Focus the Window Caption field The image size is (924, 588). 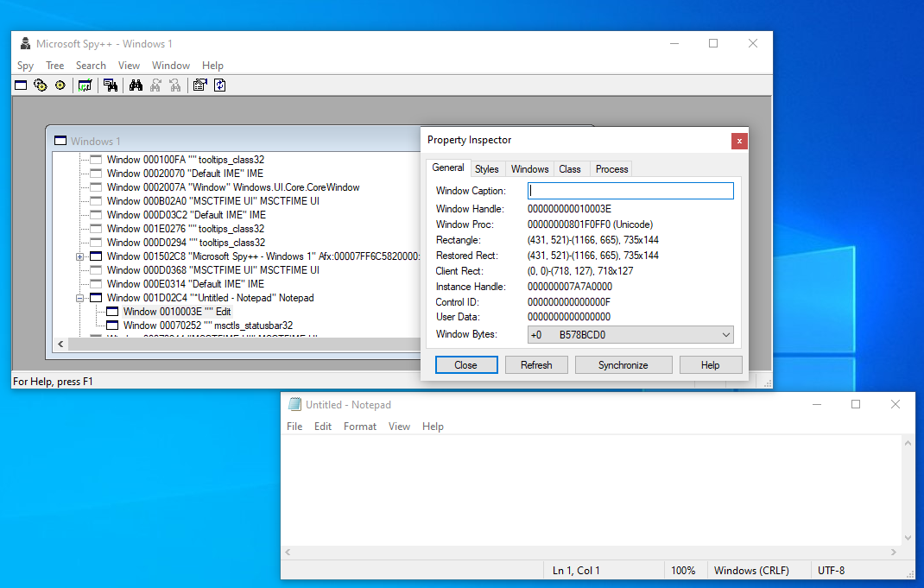click(630, 190)
